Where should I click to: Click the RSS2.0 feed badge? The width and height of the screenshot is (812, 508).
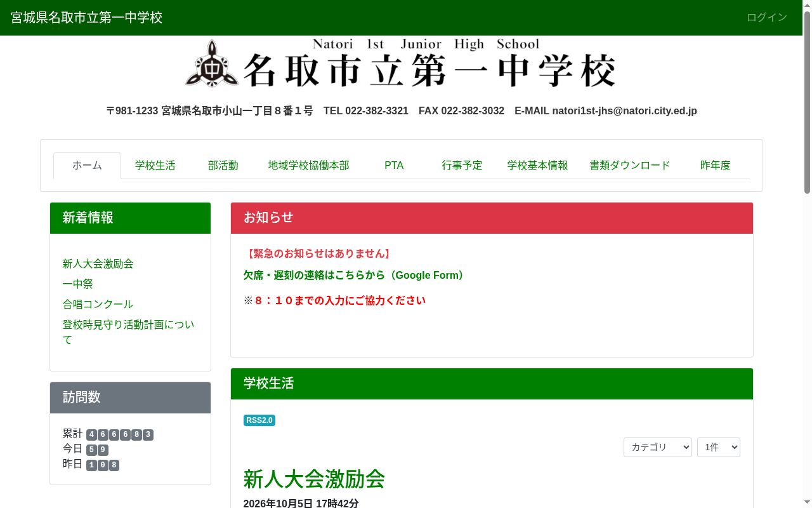click(259, 420)
